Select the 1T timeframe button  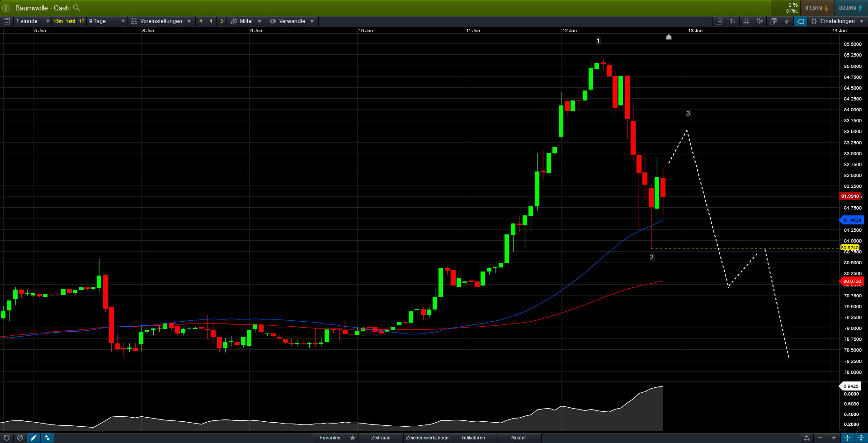click(x=81, y=21)
